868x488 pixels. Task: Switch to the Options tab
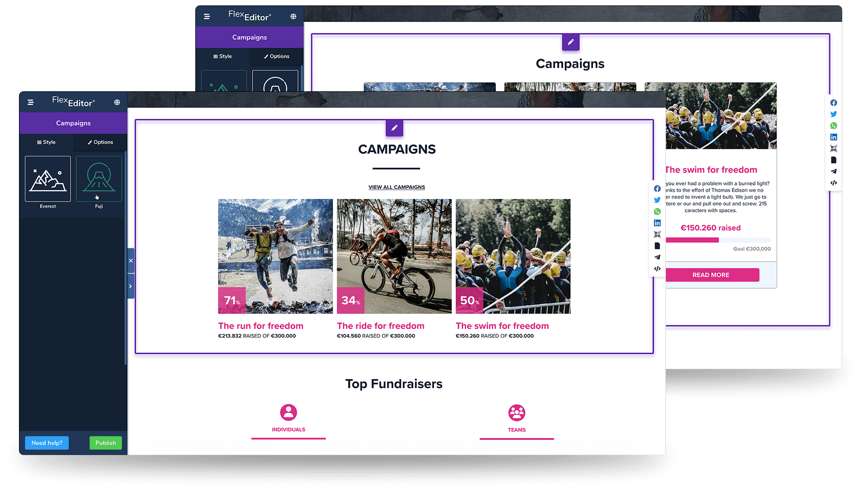[x=99, y=142]
